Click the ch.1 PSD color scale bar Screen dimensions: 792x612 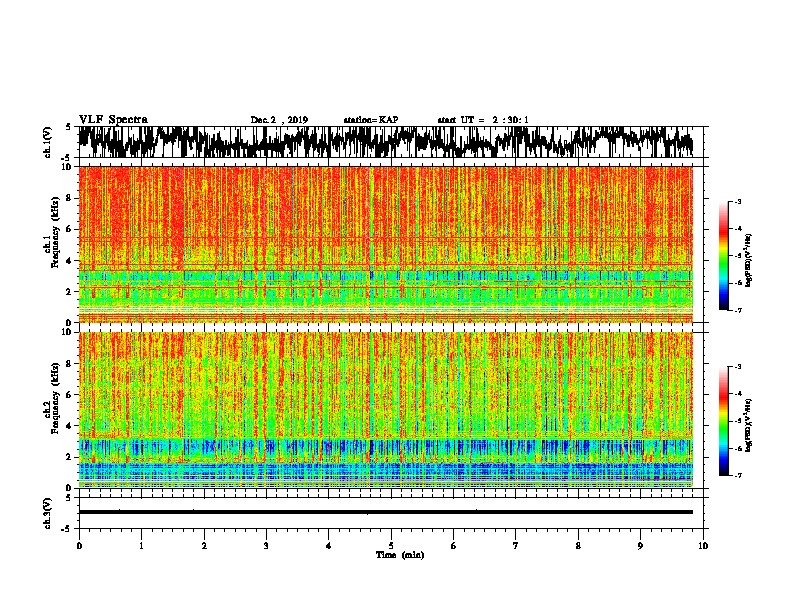[724, 256]
